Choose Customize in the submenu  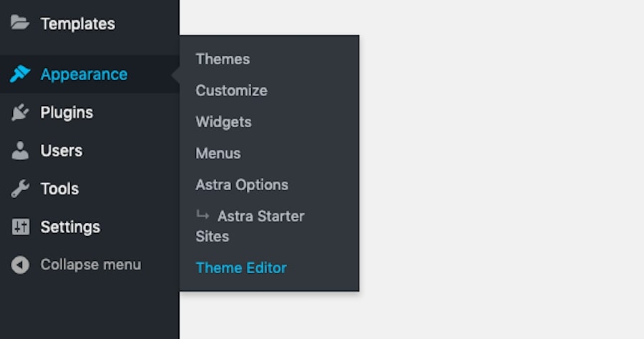[x=231, y=90]
